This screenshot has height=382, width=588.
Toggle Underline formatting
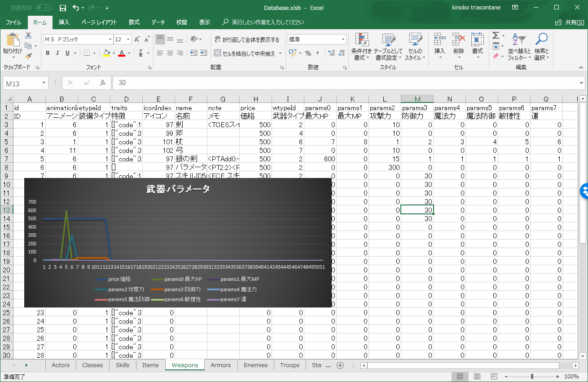67,53
